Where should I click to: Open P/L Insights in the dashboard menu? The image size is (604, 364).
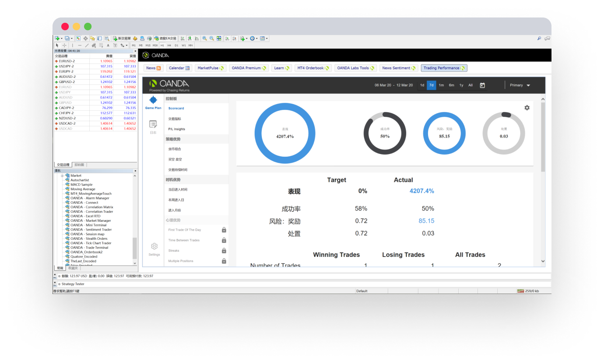point(176,129)
